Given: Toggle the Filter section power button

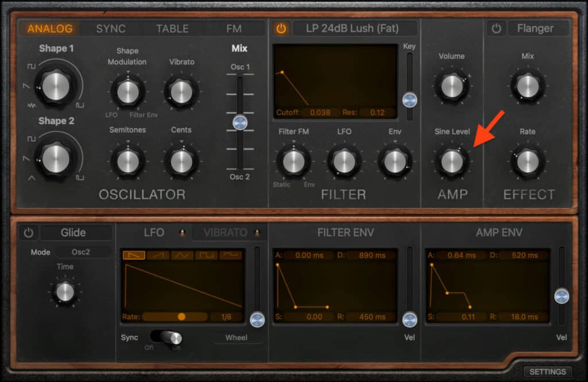Looking at the screenshot, I should pos(281,28).
